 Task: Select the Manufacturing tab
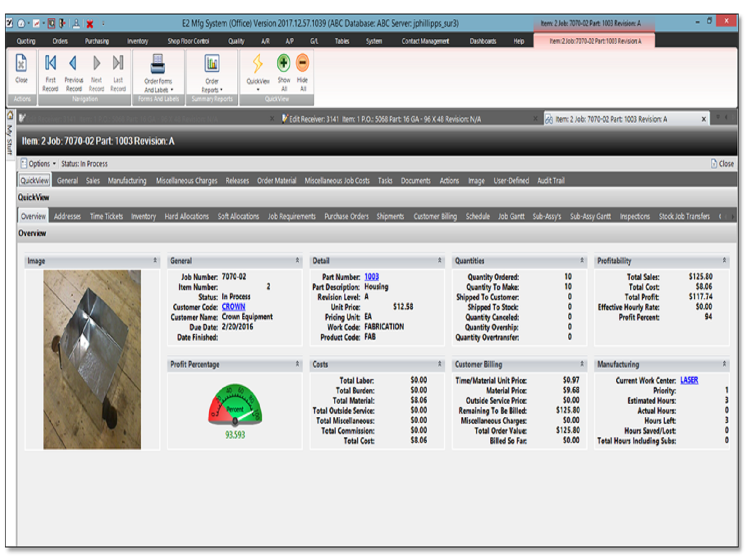click(127, 181)
